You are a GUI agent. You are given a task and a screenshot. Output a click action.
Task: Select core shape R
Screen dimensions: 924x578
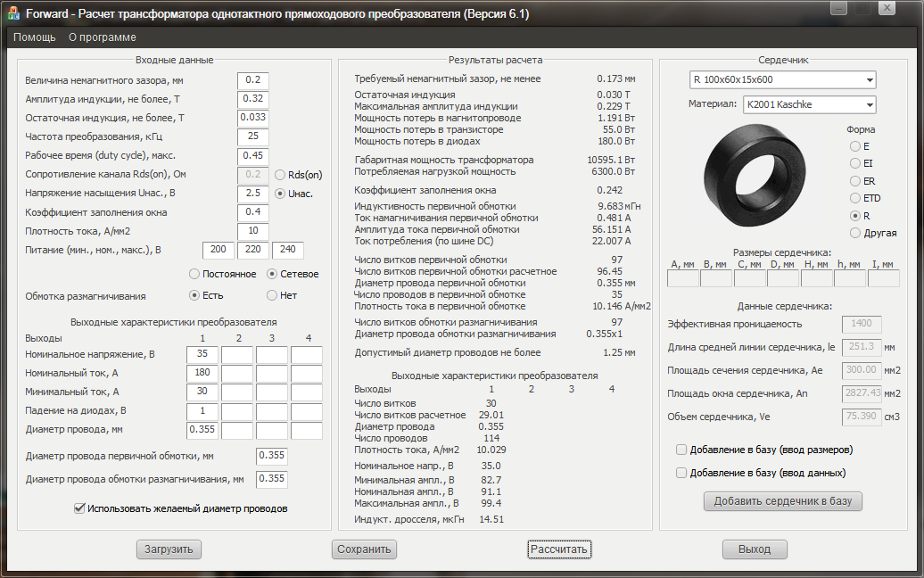click(x=855, y=216)
